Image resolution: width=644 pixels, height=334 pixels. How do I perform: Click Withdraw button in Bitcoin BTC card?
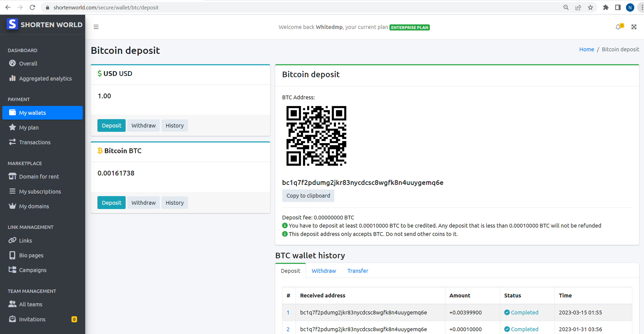143,203
